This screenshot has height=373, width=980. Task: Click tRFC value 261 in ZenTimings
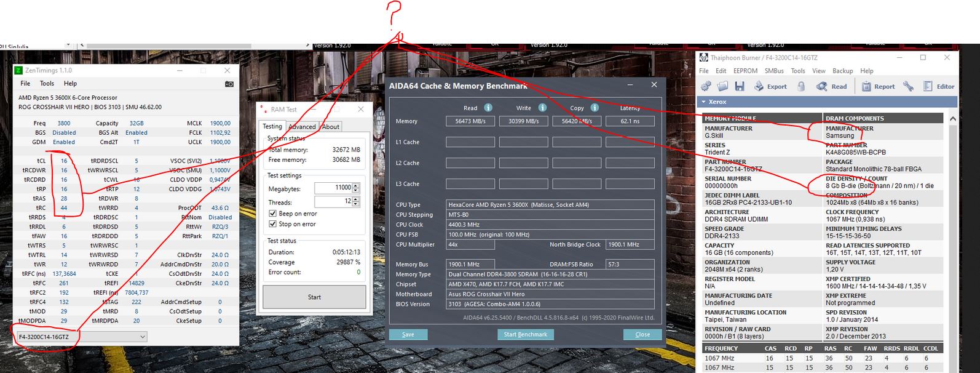(64, 283)
